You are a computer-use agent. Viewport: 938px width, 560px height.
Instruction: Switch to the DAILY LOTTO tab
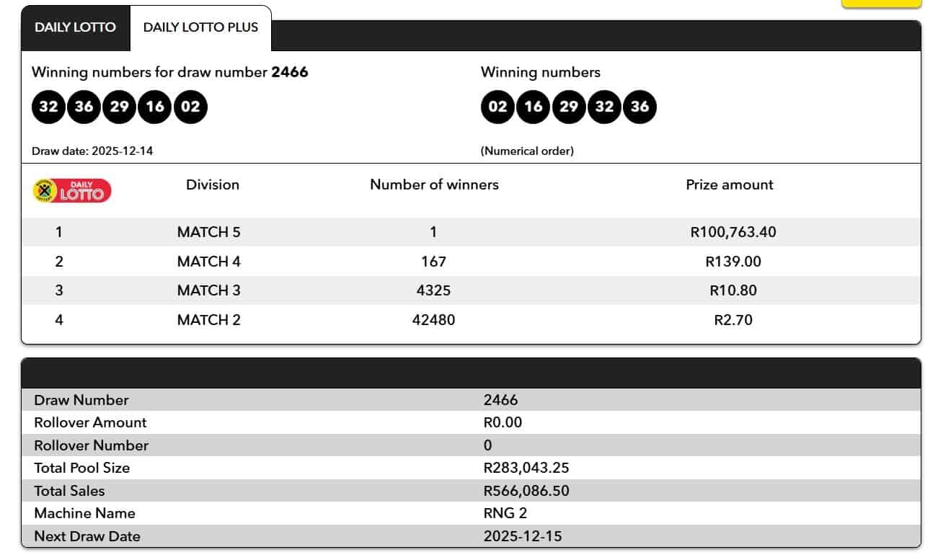pos(75,27)
